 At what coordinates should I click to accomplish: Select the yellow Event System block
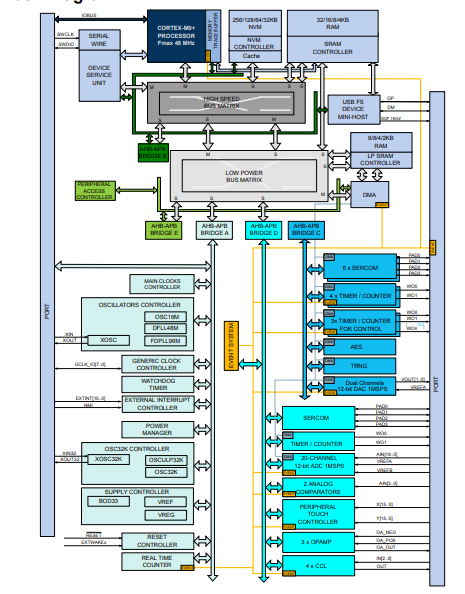[x=231, y=345]
